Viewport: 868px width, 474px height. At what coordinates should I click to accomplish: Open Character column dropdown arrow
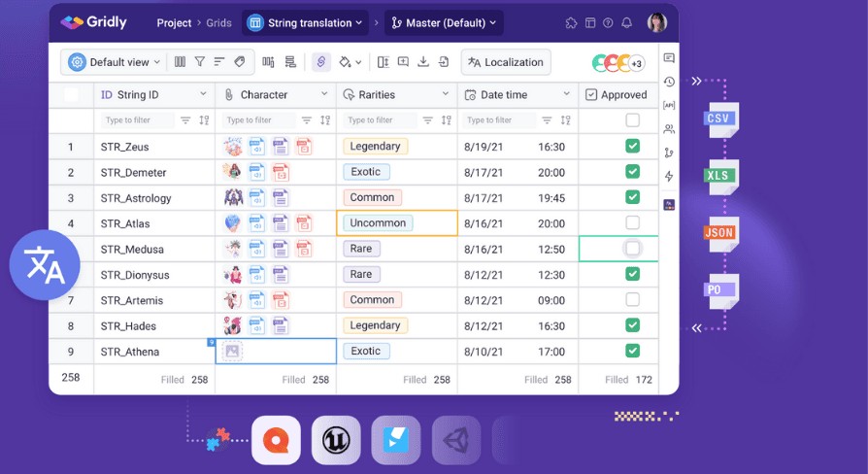[324, 94]
